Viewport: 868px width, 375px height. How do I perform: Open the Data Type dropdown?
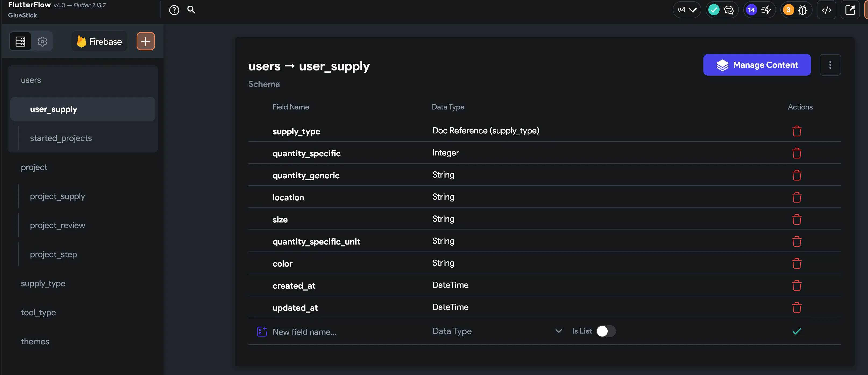497,331
